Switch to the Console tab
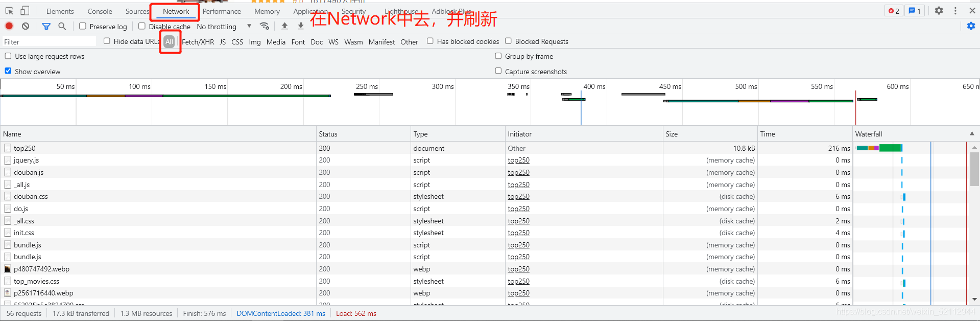This screenshot has width=980, height=321. (x=100, y=11)
